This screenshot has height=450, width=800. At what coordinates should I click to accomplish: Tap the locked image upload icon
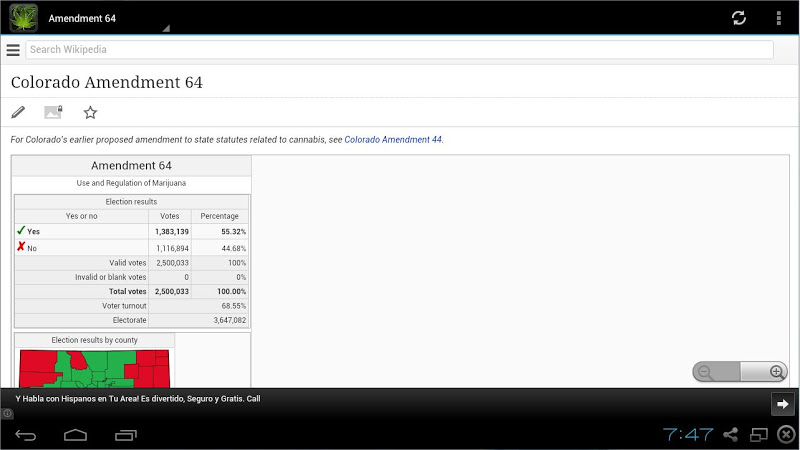(54, 112)
